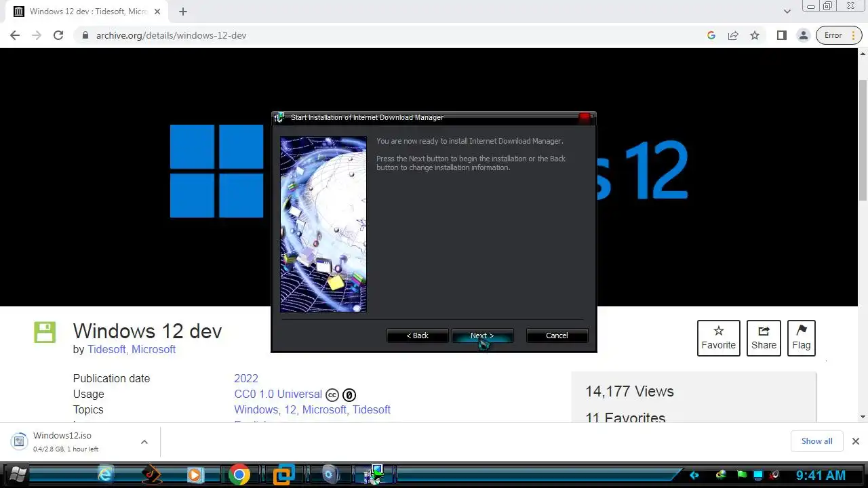
Task: Open the orange music app on the taskbar
Action: pos(152,474)
